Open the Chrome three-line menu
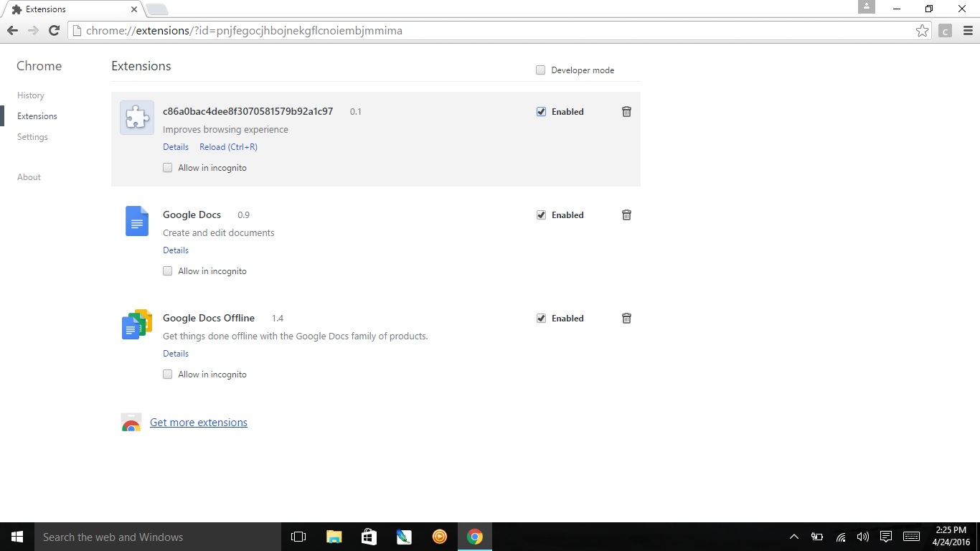Viewport: 980px width, 551px height. pos(967,31)
